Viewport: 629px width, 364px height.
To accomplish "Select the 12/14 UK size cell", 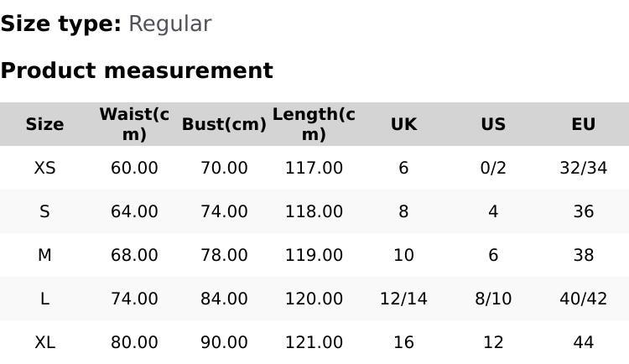I will coord(403,299).
